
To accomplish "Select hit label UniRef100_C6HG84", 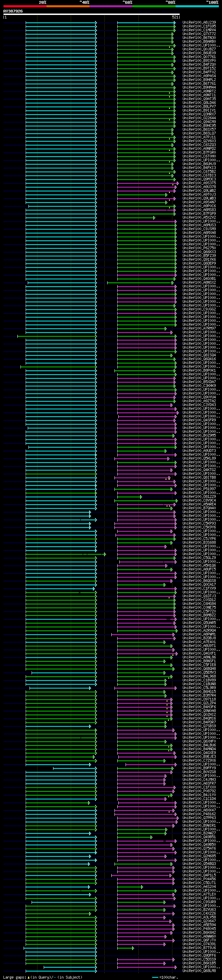I will [199, 604].
